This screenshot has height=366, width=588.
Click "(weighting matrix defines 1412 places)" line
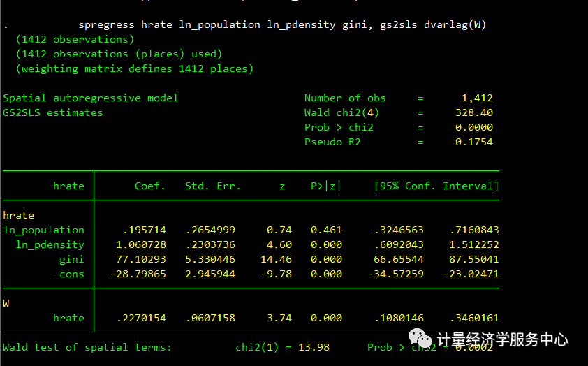135,69
